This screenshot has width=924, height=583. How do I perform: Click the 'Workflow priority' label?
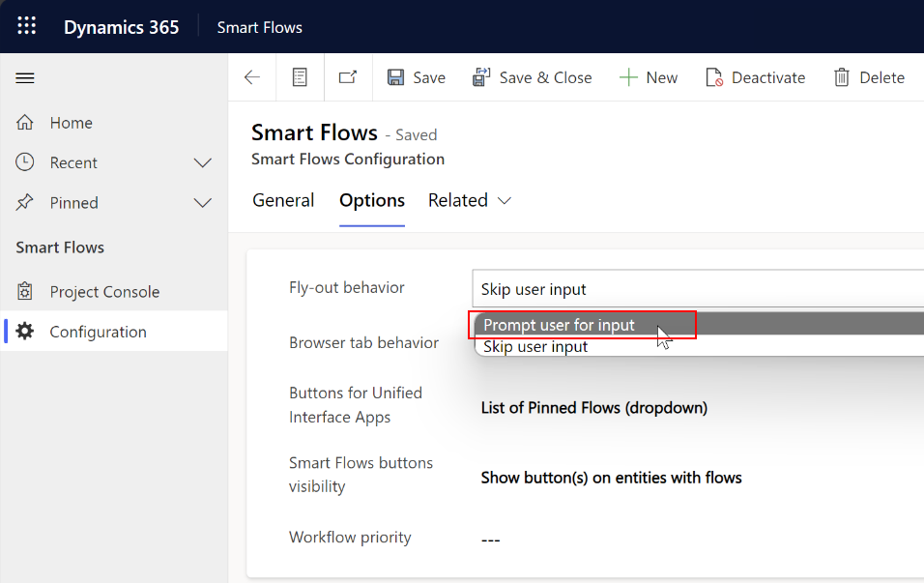pyautogui.click(x=350, y=537)
